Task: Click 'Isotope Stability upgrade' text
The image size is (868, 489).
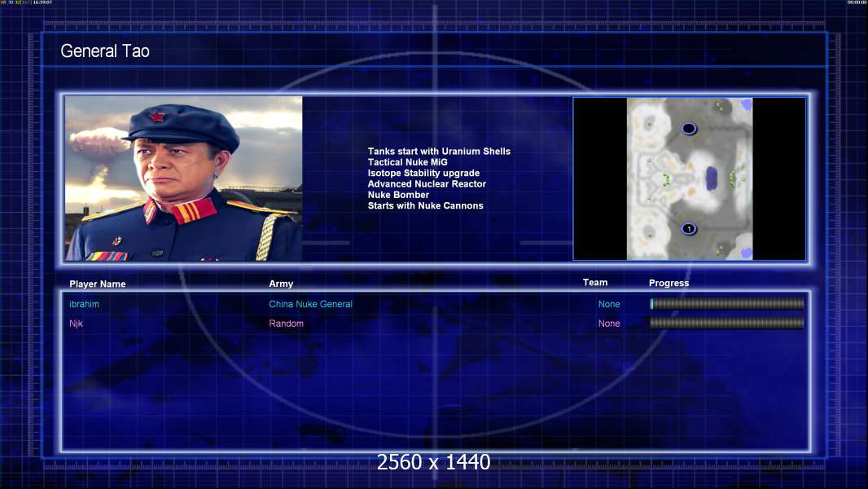Action: pos(423,173)
